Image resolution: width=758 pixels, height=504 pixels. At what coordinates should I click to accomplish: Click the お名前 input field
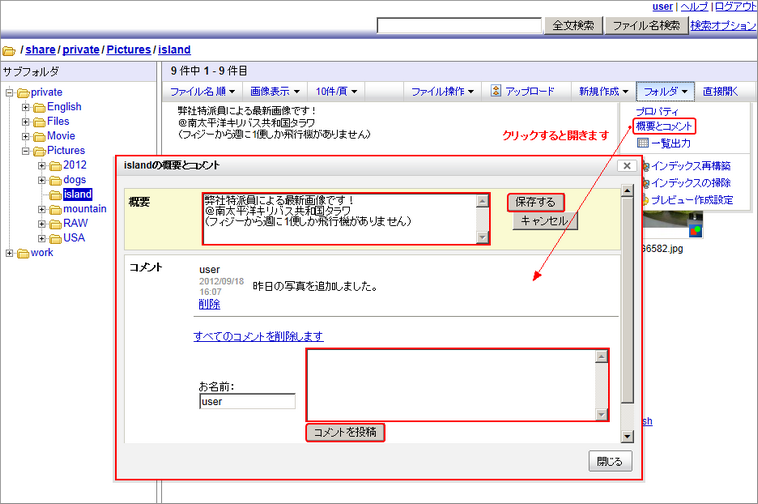247,401
